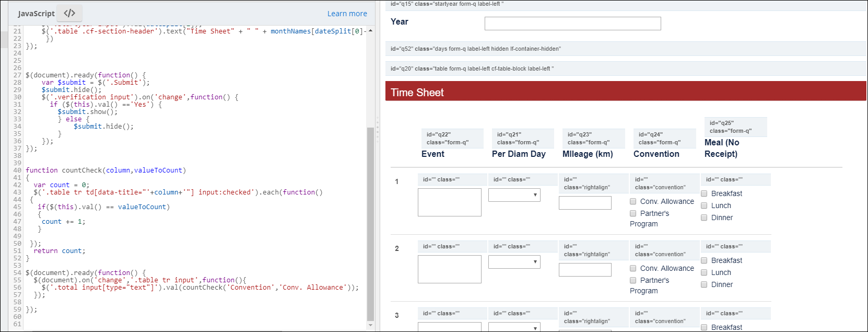
Task: Click code line "function countCheck(column,valueToCount)"
Action: tap(106, 170)
